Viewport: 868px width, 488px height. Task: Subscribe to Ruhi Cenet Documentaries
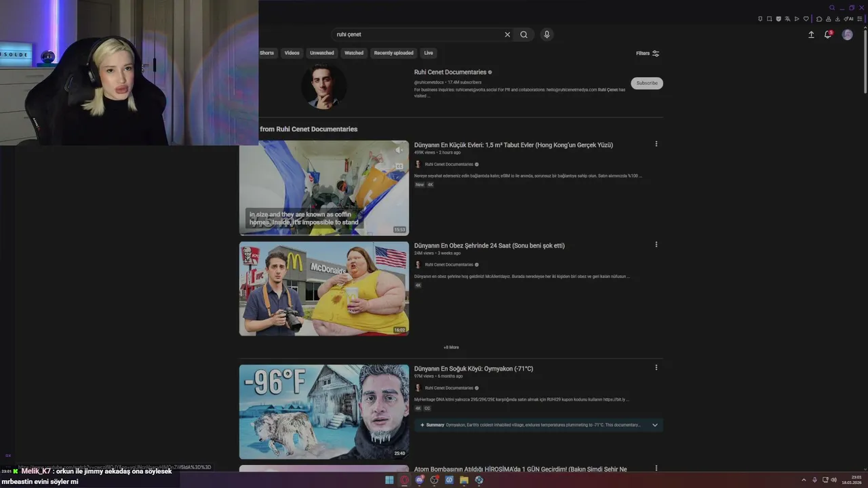(x=647, y=83)
